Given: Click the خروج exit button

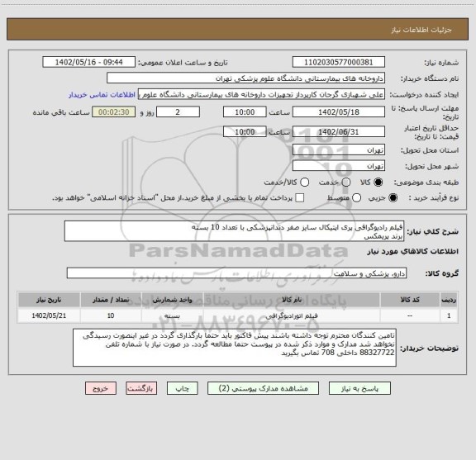Looking at the screenshot, I should [x=101, y=388].
